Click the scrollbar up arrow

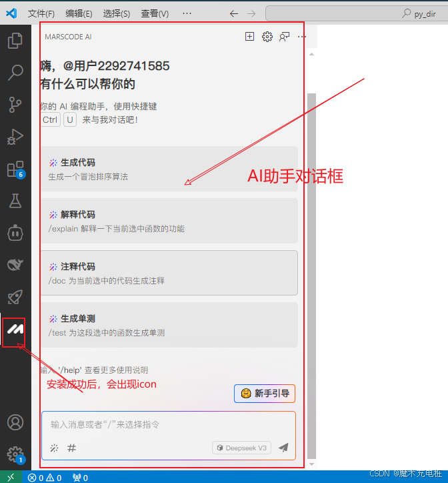(311, 54)
